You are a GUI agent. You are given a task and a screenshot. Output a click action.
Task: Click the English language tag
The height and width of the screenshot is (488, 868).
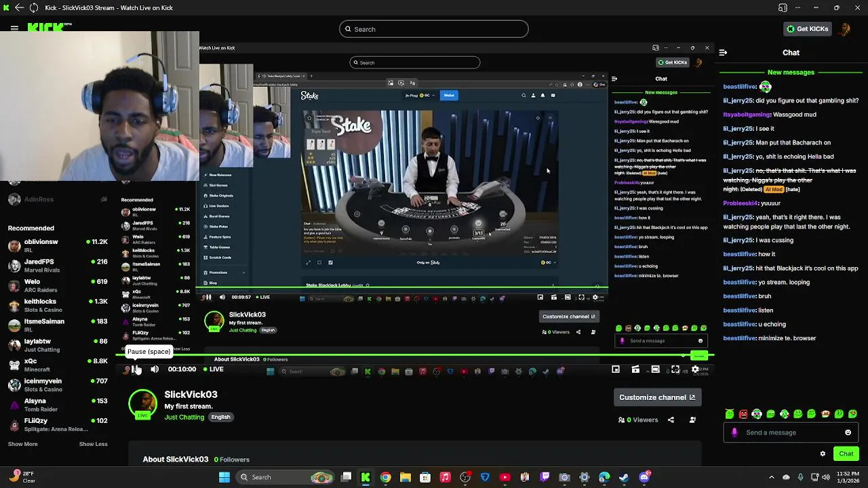pos(220,417)
